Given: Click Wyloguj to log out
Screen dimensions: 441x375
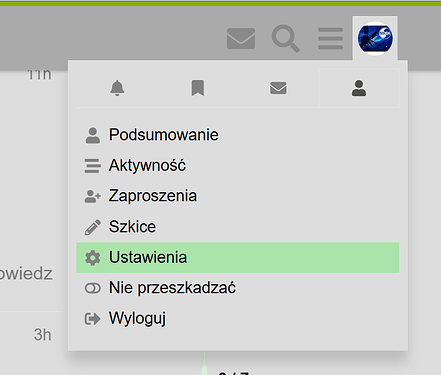Looking at the screenshot, I should [238, 319].
